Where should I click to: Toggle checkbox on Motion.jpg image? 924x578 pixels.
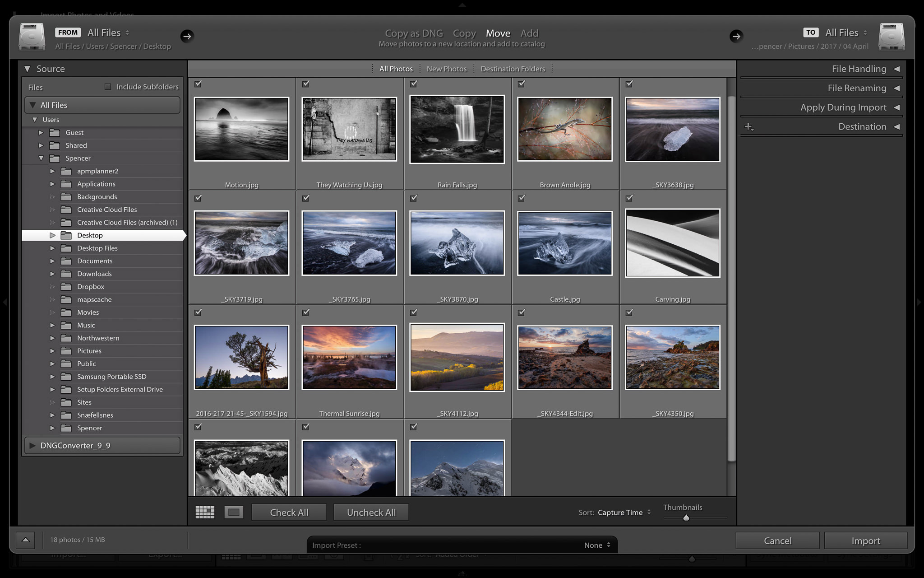(198, 84)
